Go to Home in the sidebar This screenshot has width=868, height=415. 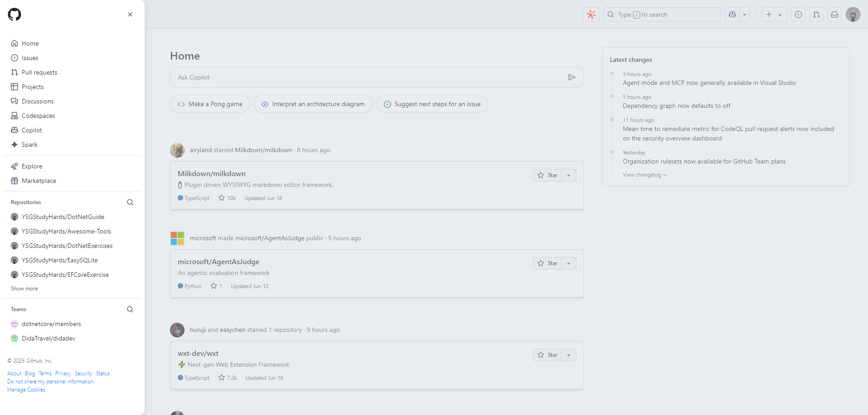pyautogui.click(x=72, y=43)
